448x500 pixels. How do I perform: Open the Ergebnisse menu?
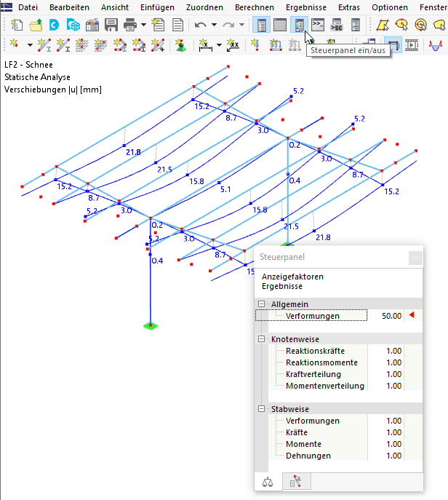(306, 7)
